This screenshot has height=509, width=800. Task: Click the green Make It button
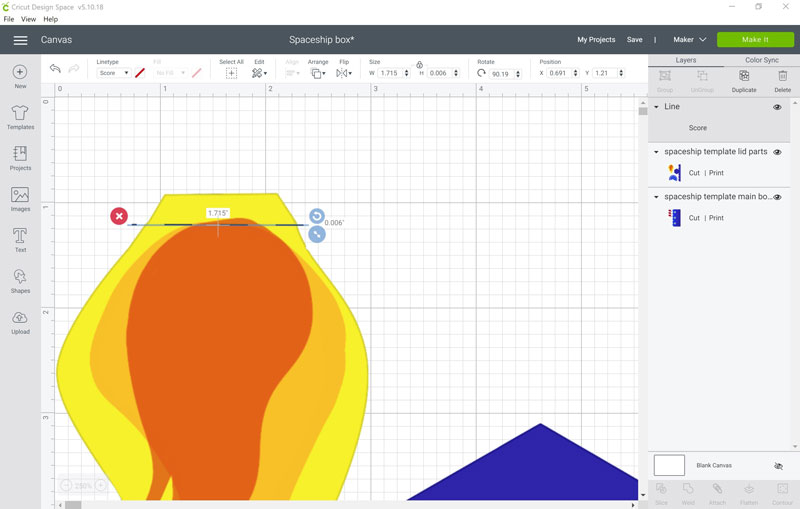pyautogui.click(x=755, y=40)
